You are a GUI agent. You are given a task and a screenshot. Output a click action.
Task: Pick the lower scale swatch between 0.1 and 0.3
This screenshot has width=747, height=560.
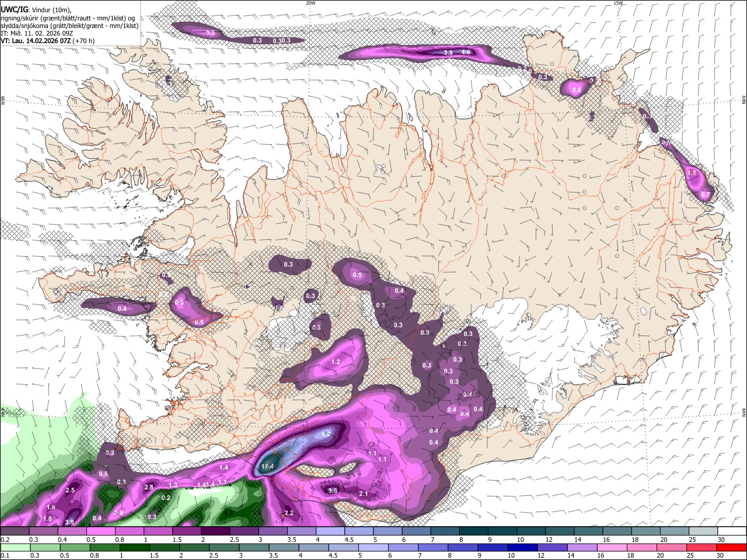tap(15, 547)
